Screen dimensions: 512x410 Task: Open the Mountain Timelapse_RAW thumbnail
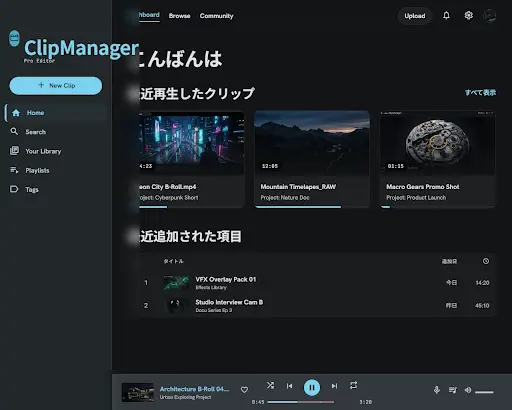(312, 143)
